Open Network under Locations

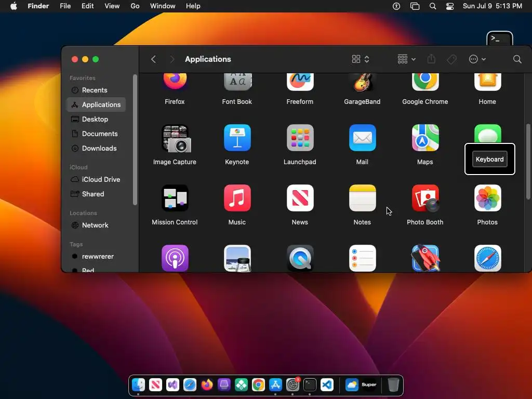96,225
